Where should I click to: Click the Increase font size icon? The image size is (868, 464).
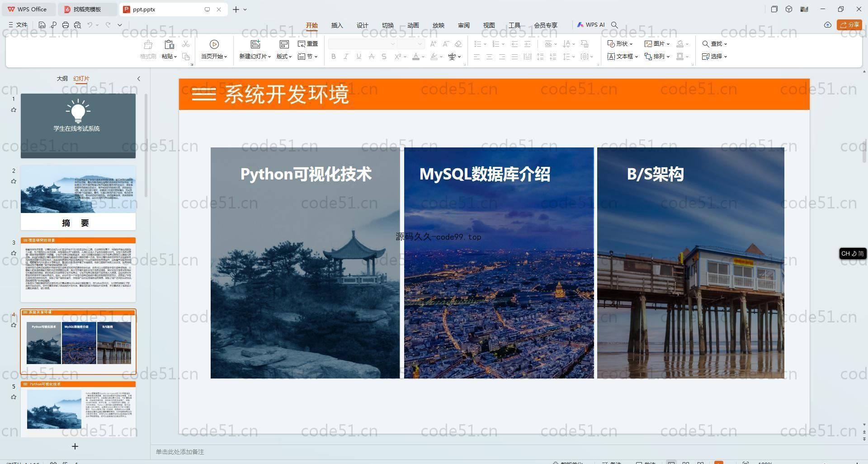pyautogui.click(x=434, y=44)
